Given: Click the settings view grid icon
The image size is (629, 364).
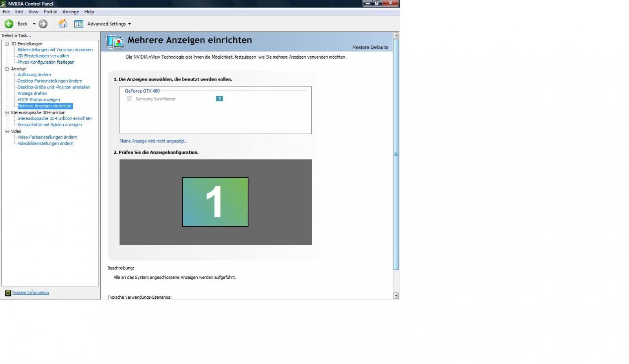Looking at the screenshot, I should 79,24.
